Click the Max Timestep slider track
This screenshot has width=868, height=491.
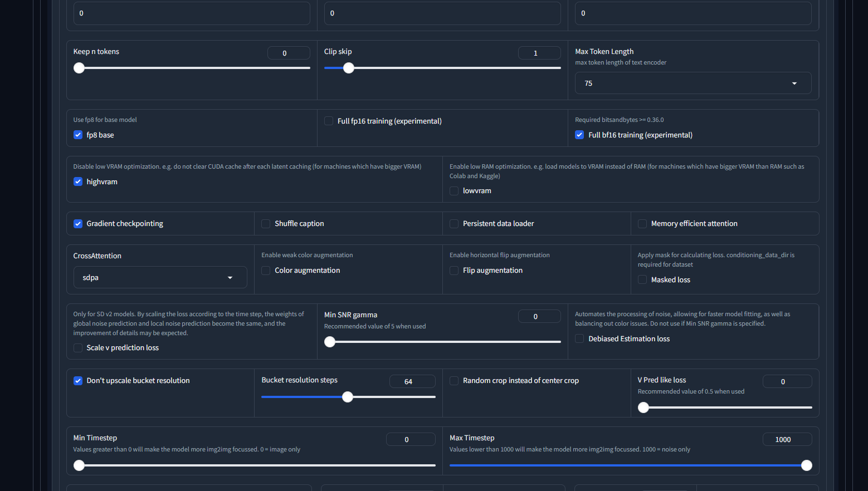point(631,465)
